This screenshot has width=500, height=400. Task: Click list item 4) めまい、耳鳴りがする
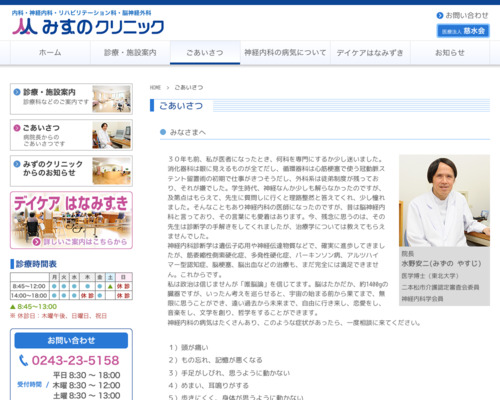click(x=209, y=386)
